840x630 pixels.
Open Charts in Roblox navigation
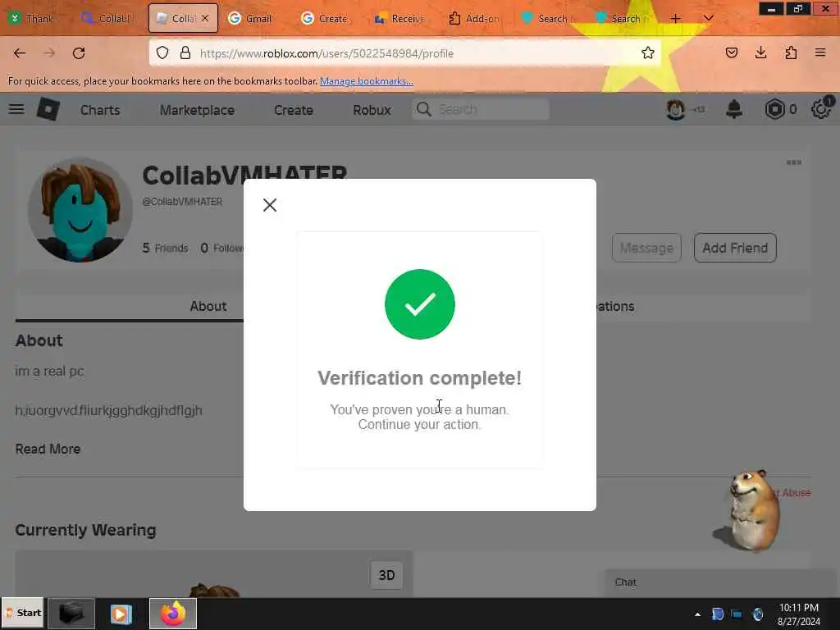click(x=100, y=110)
